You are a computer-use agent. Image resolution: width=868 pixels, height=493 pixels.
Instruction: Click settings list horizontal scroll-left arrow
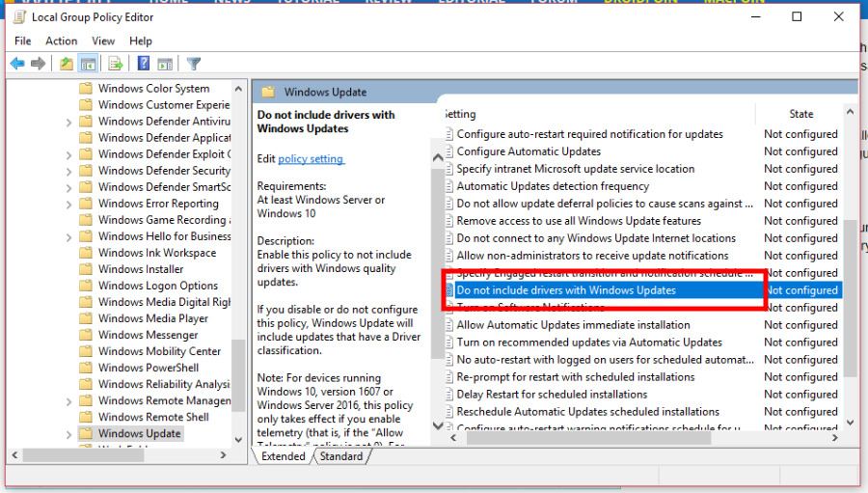(x=453, y=438)
